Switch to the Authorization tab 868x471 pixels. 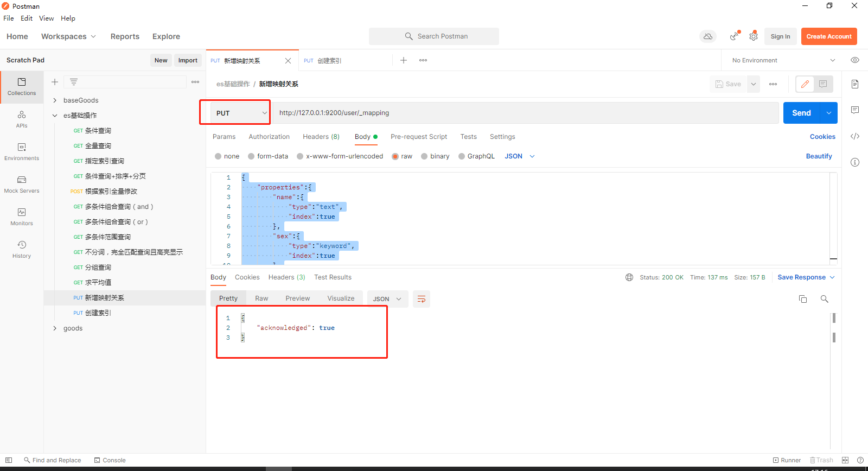pyautogui.click(x=269, y=137)
